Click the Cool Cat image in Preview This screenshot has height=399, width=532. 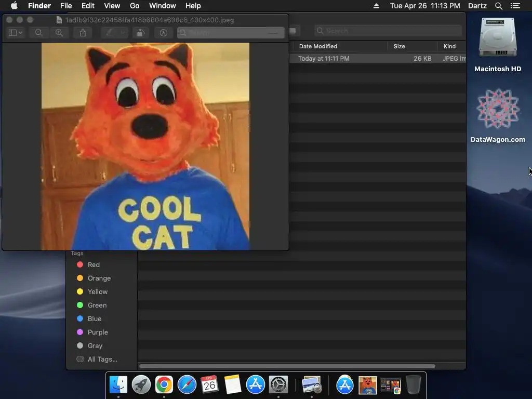[145, 146]
